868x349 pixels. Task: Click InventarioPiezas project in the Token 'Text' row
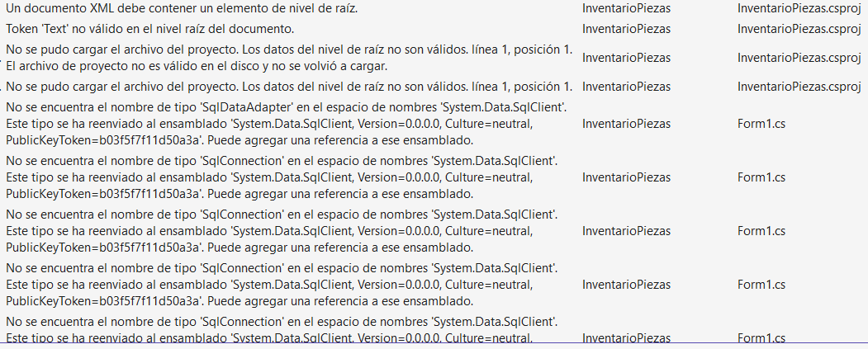(626, 29)
